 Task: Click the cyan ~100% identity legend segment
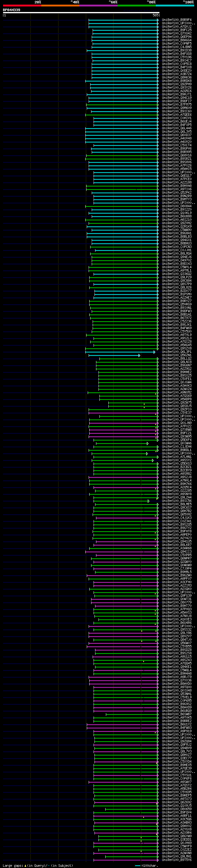click(x=175, y=6)
